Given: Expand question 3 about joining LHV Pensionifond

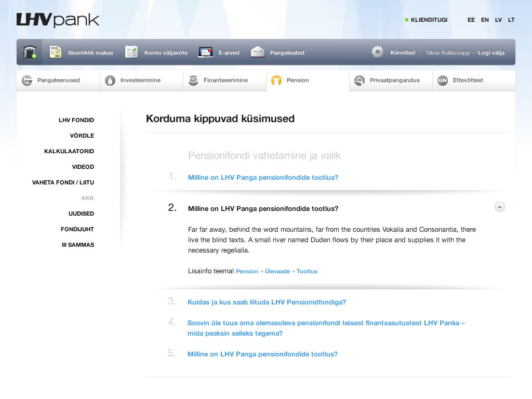Looking at the screenshot, I should (267, 302).
